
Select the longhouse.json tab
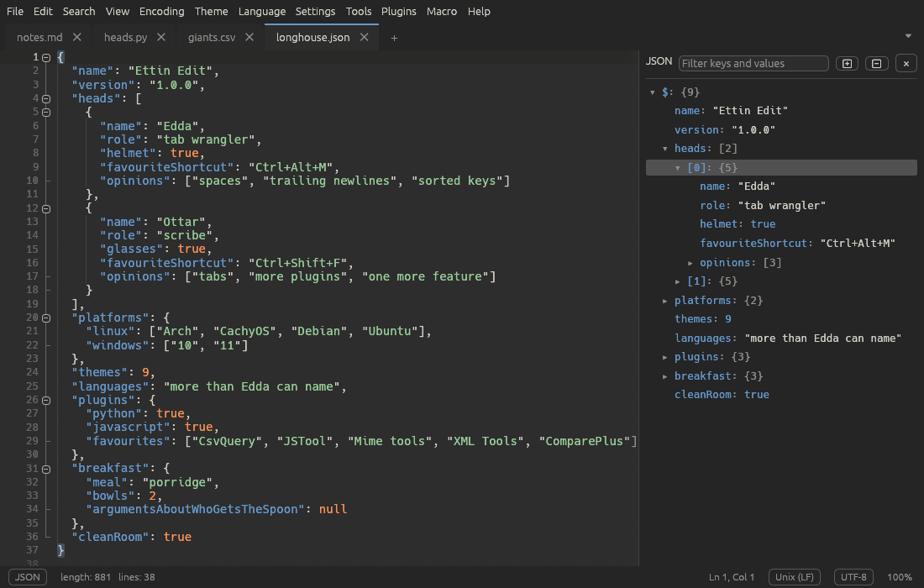[313, 37]
